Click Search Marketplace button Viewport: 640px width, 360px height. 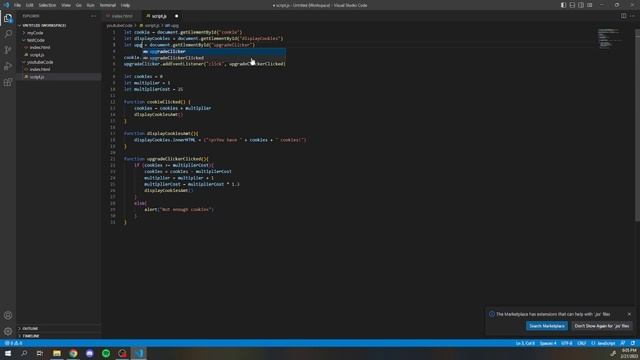547,326
